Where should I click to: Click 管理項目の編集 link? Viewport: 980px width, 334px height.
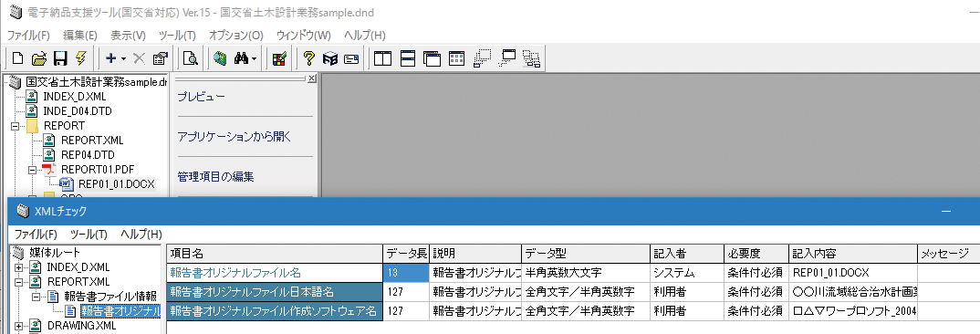click(x=215, y=176)
